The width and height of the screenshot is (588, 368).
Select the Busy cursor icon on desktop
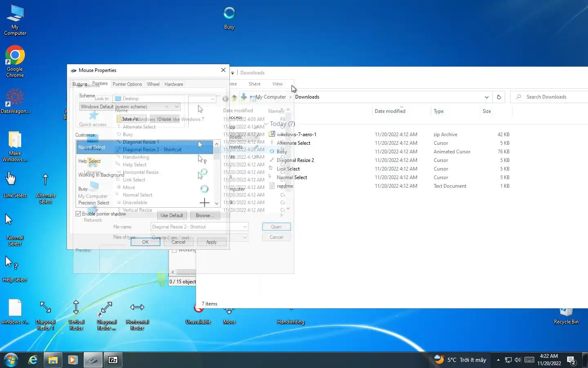point(229,18)
